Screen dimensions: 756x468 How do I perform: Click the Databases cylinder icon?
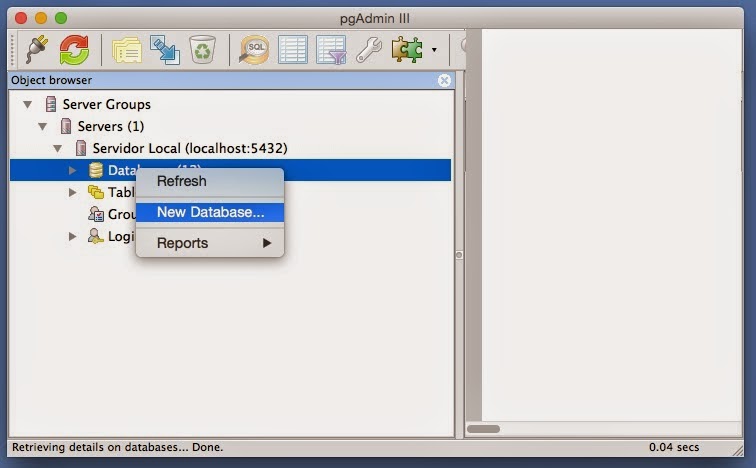click(x=96, y=170)
